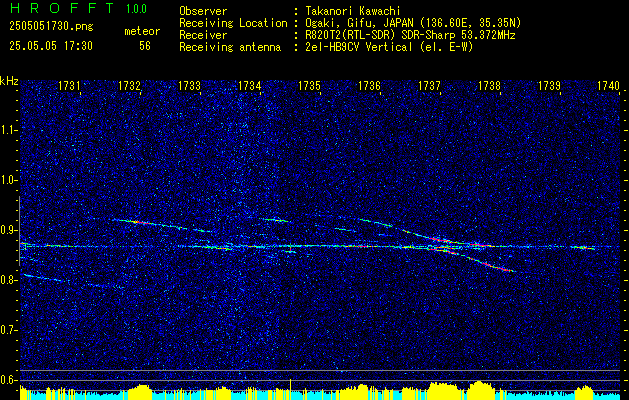Click the HROFFT program title
Image resolution: width=629 pixels, height=400 pixels.
click(62, 8)
